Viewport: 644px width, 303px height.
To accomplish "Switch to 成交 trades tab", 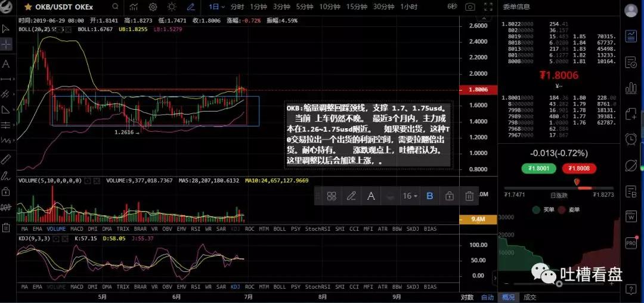I will pyautogui.click(x=530, y=297).
